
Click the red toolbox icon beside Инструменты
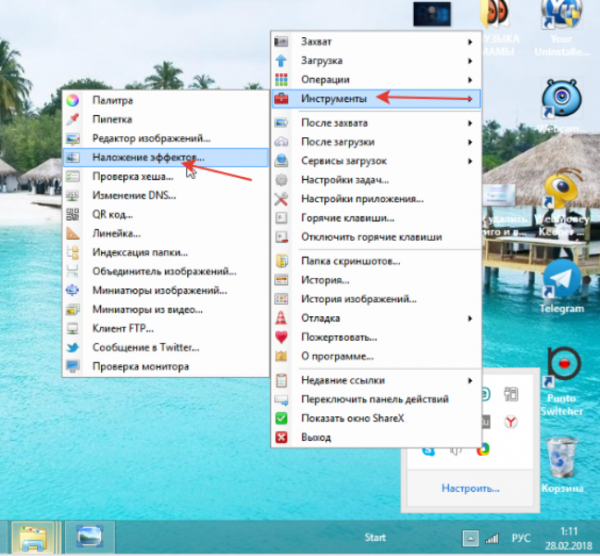tap(281, 99)
